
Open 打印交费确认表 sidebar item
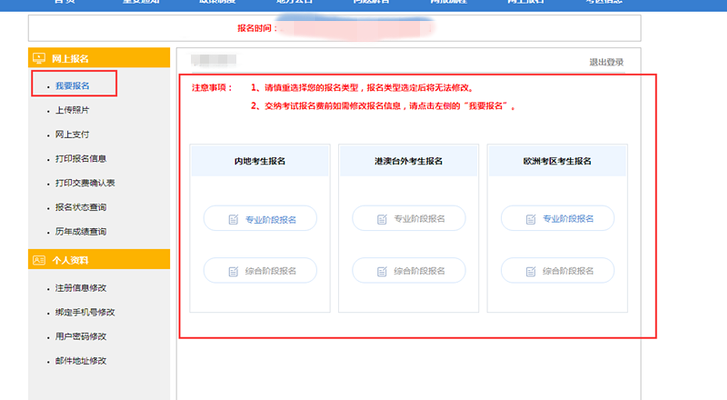click(85, 183)
